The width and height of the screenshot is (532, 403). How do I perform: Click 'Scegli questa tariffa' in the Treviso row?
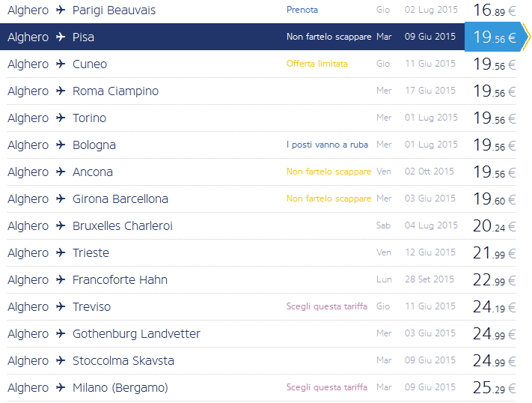pyautogui.click(x=327, y=306)
